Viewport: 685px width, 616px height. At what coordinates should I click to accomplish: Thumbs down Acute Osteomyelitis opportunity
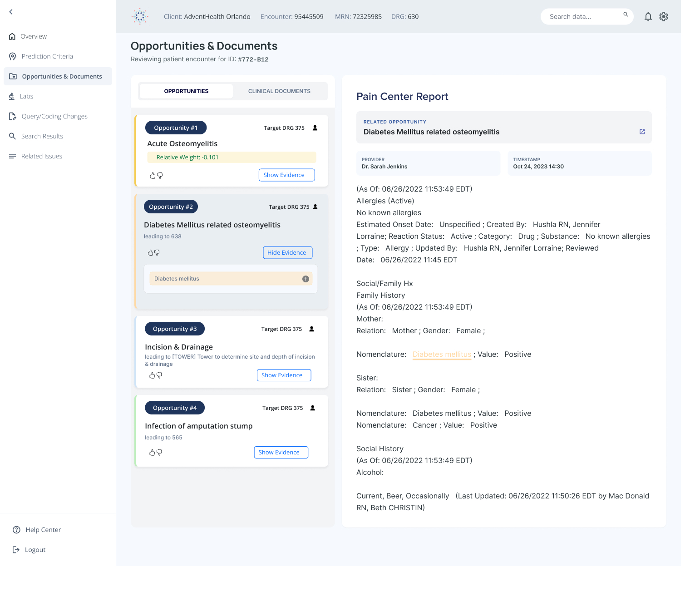point(160,175)
